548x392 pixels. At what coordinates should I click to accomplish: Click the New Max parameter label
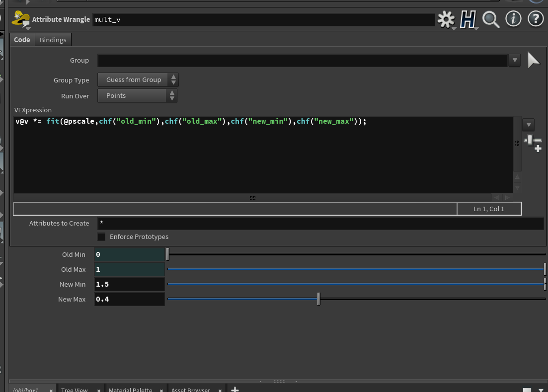(x=72, y=300)
